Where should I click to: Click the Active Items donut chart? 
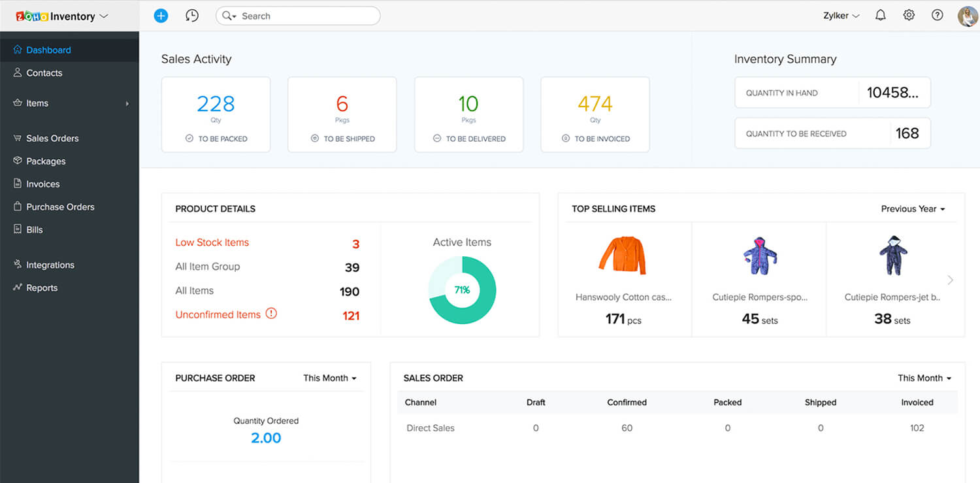click(462, 290)
